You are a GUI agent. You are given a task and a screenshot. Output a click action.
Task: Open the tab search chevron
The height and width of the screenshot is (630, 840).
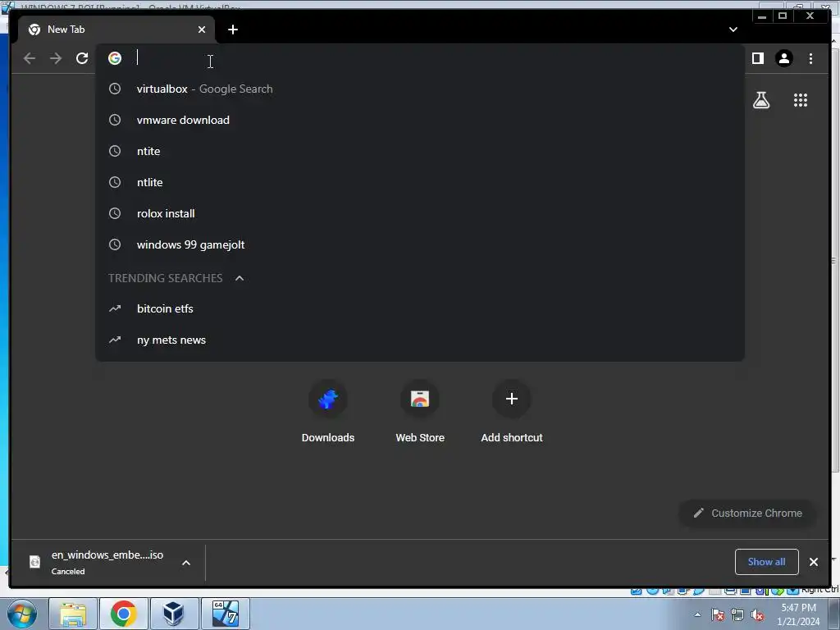click(733, 30)
